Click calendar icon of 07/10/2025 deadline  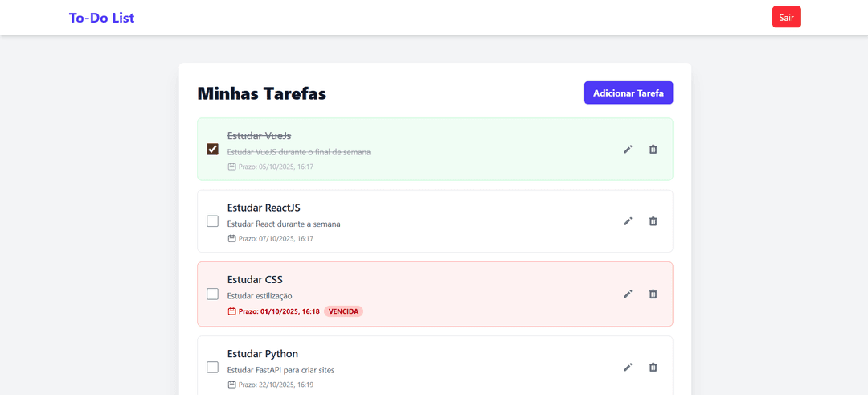[232, 238]
